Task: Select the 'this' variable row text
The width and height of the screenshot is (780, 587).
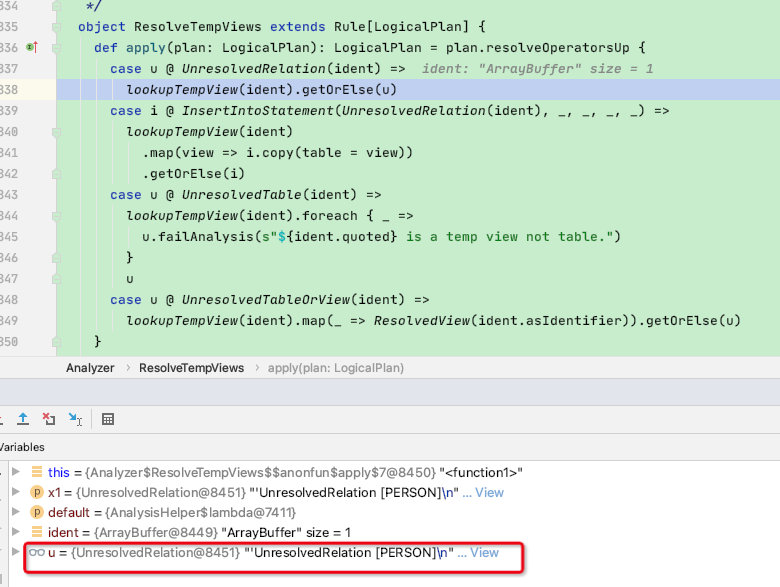Action: click(285, 472)
